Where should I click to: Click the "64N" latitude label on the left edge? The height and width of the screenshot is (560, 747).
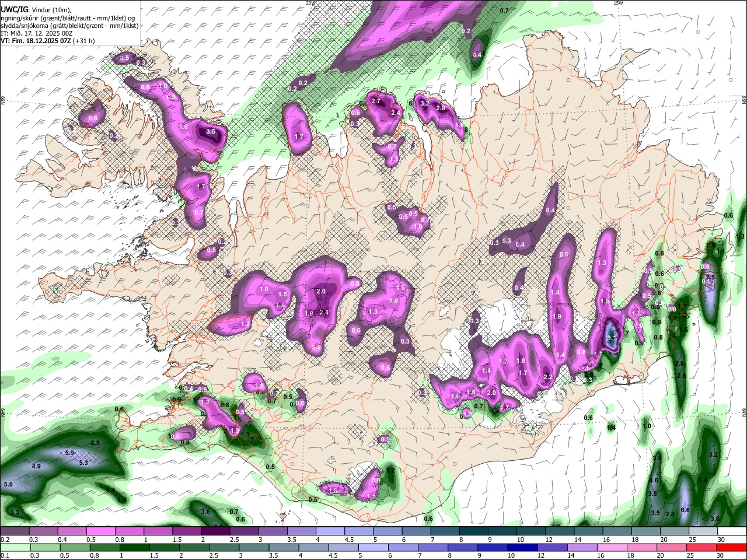(x=3, y=412)
